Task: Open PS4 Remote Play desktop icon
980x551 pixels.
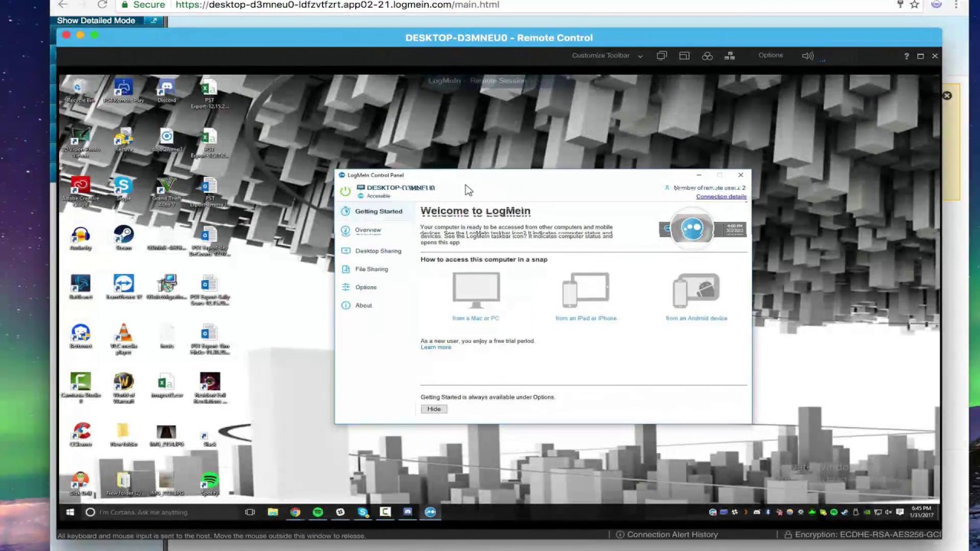Action: click(x=123, y=91)
